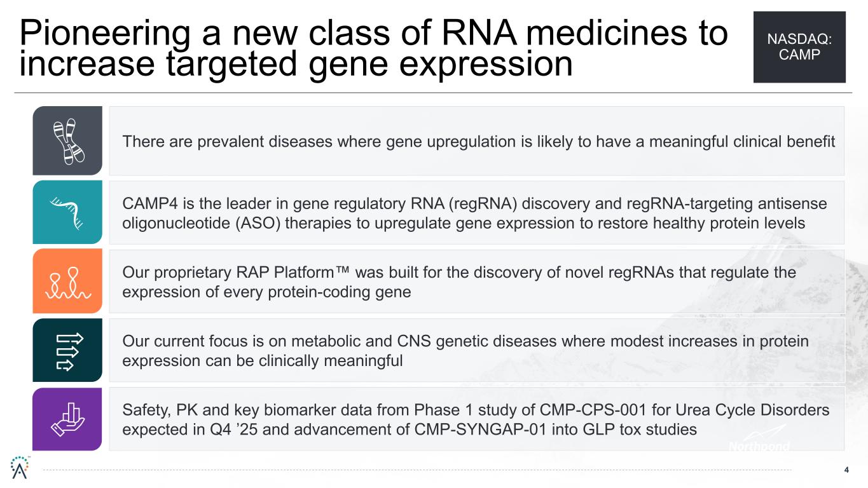Click the bullet about Safety, PK and biomarker data
This screenshot has height=488, width=868.
(475, 419)
